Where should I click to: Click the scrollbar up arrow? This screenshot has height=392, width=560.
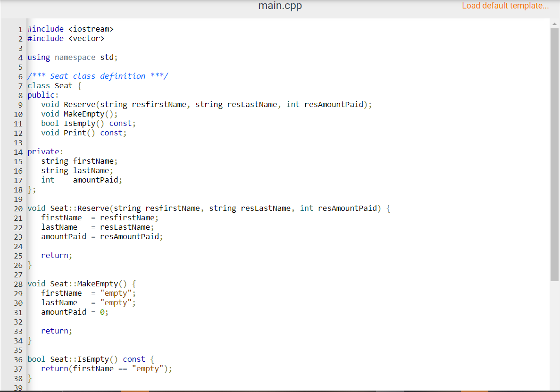553,23
